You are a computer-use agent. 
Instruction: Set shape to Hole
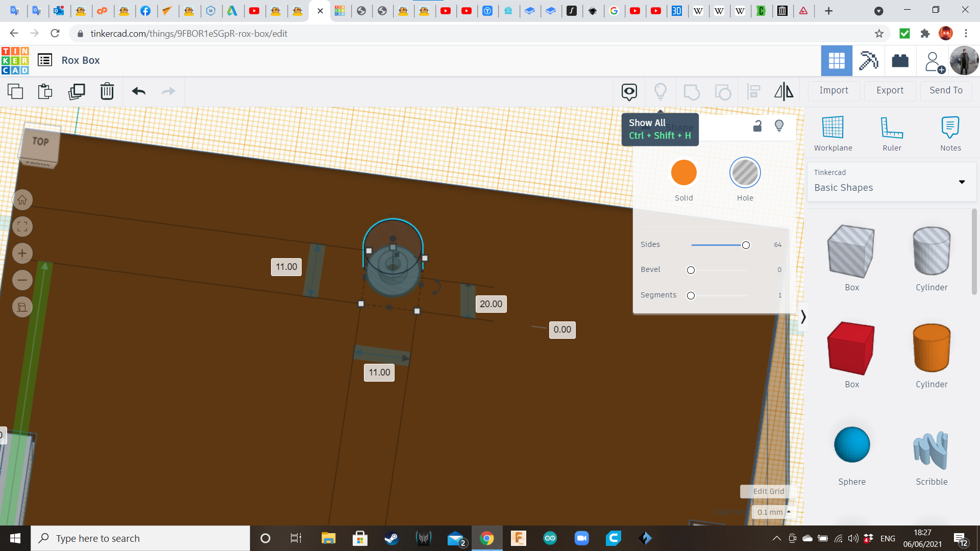point(745,172)
